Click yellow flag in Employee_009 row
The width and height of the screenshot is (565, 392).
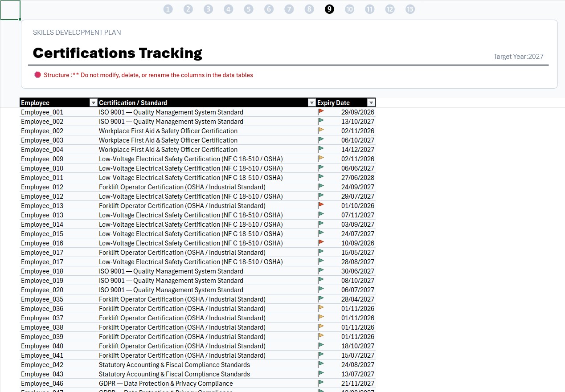tap(321, 159)
